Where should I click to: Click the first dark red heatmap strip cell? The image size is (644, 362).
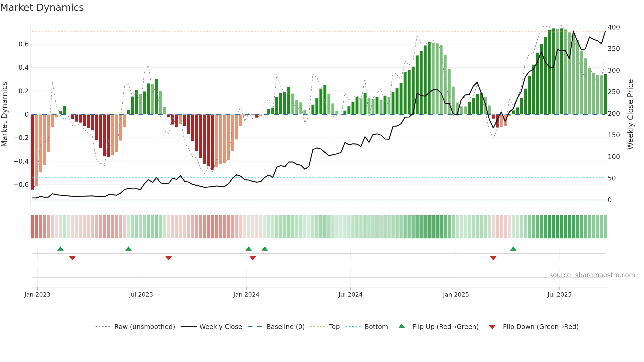[32, 227]
